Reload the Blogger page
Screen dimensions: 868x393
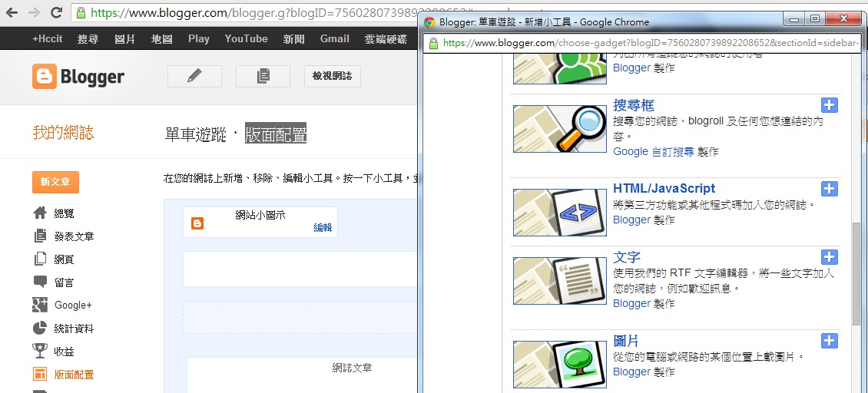coord(56,13)
